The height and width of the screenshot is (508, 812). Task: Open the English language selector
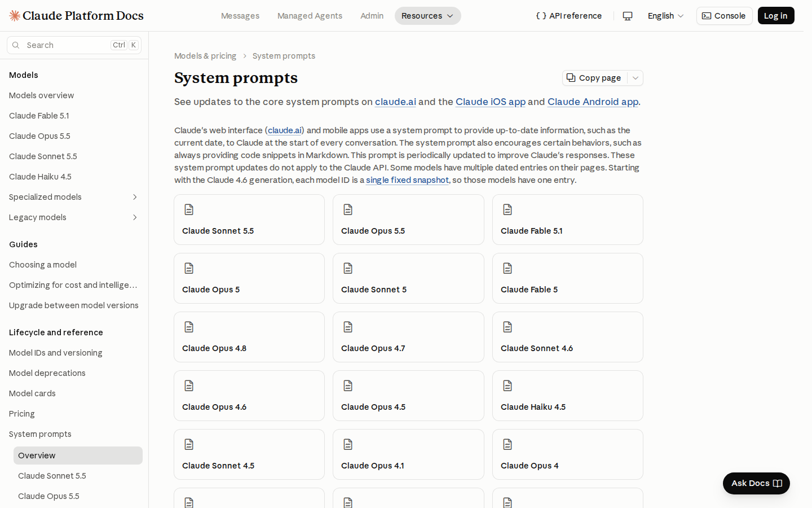(665, 16)
